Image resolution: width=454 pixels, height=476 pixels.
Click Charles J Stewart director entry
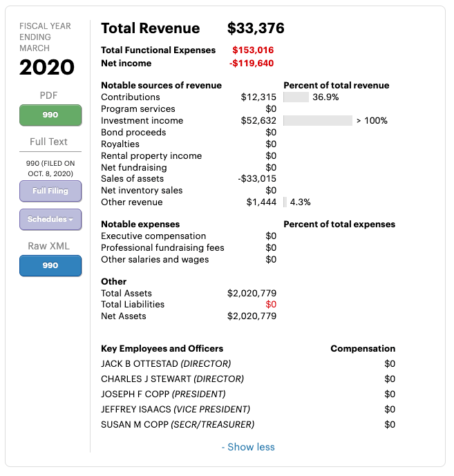coord(172,379)
